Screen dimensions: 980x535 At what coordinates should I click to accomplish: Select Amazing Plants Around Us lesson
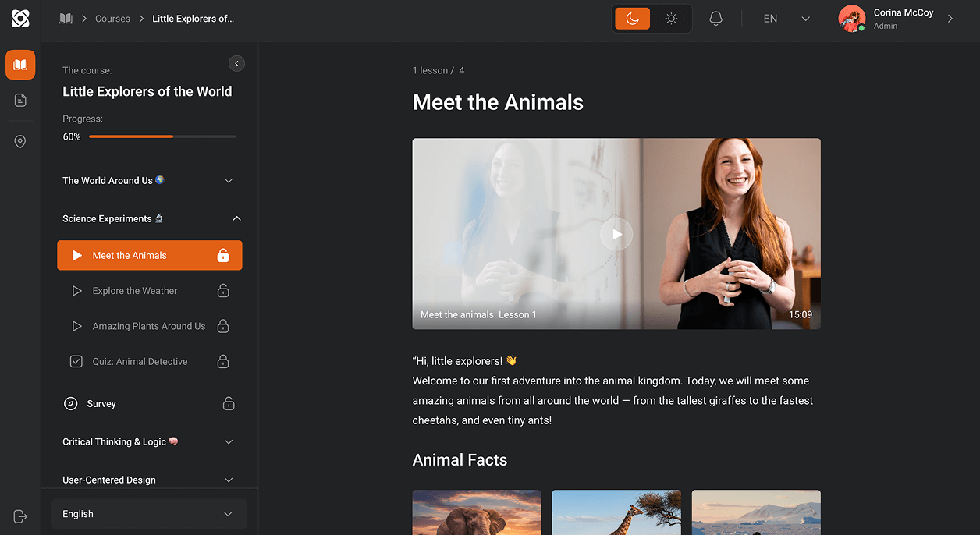coord(149,326)
